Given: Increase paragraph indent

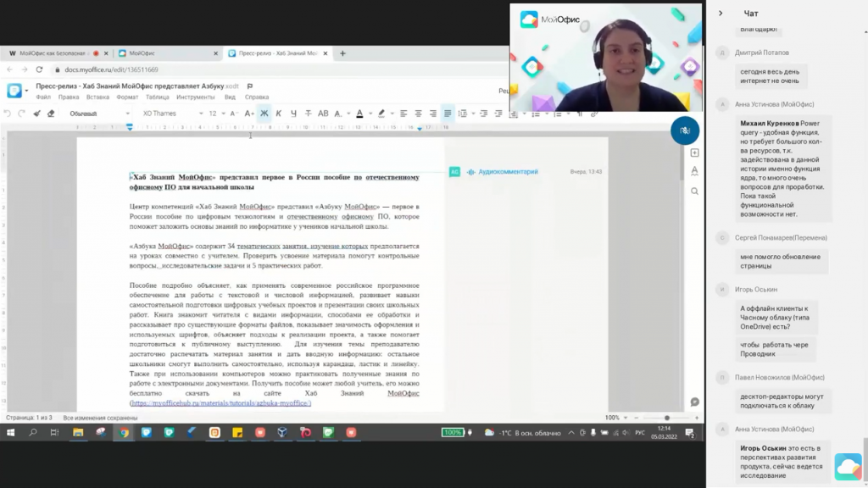Looking at the screenshot, I should tap(498, 114).
